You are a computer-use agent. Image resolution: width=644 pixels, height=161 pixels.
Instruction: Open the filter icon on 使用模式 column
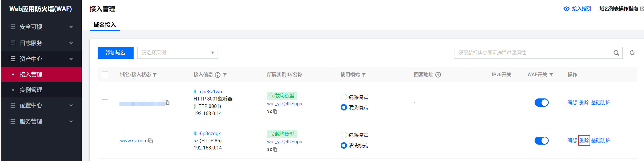[x=364, y=75]
